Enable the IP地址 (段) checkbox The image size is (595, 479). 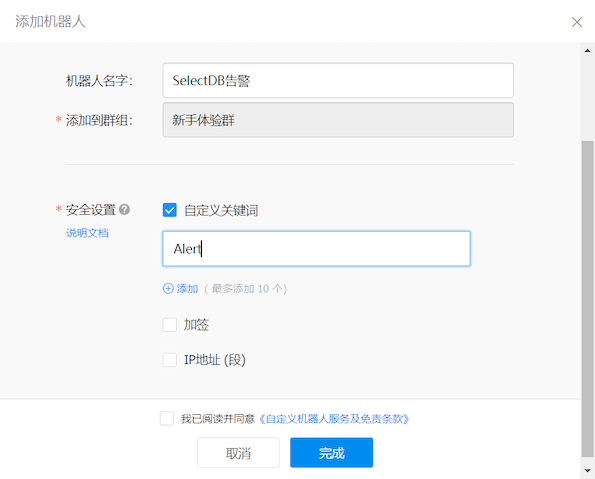[170, 360]
